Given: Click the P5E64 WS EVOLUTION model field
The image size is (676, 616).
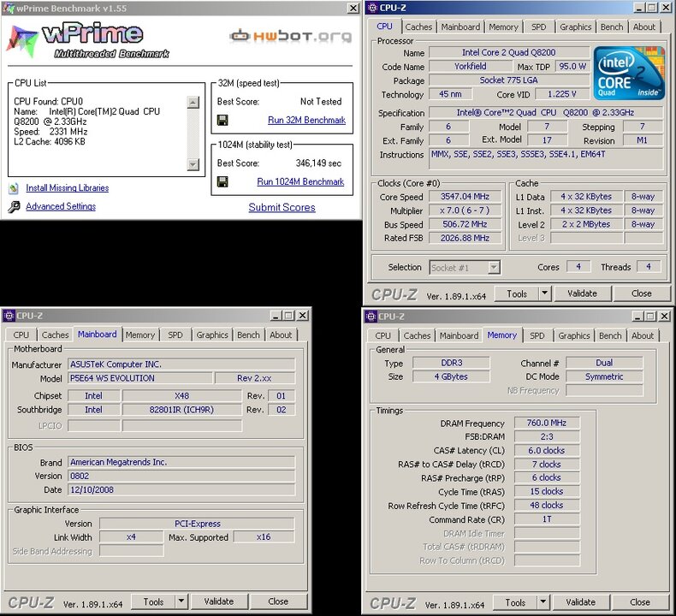Looking at the screenshot, I should (x=139, y=378).
